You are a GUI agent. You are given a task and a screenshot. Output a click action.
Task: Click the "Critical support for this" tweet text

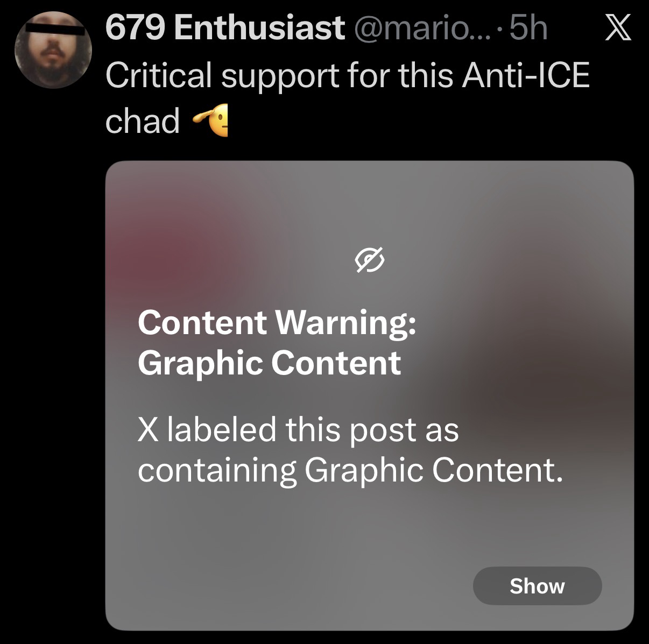tap(280, 75)
